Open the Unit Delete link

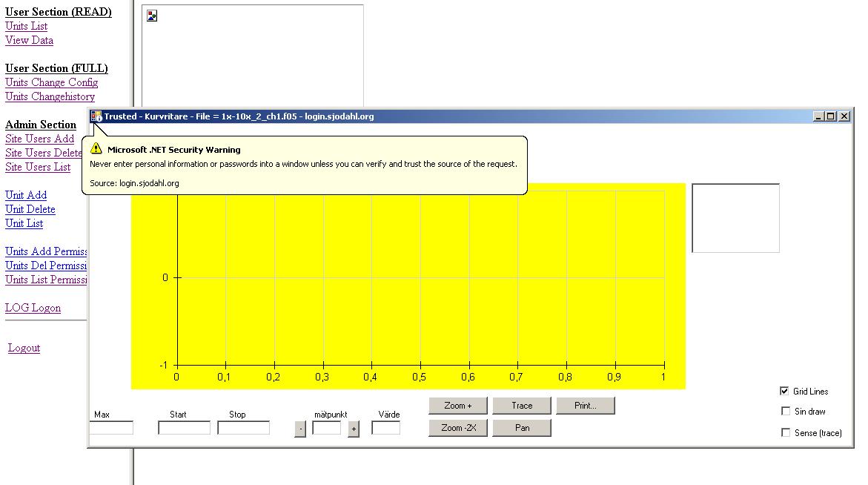[30, 209]
